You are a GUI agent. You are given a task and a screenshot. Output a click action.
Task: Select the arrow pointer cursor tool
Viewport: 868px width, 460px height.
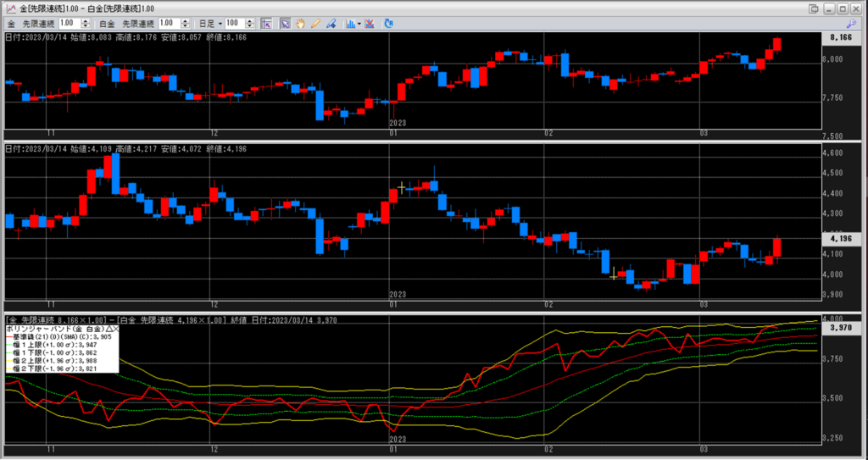pyautogui.click(x=285, y=24)
